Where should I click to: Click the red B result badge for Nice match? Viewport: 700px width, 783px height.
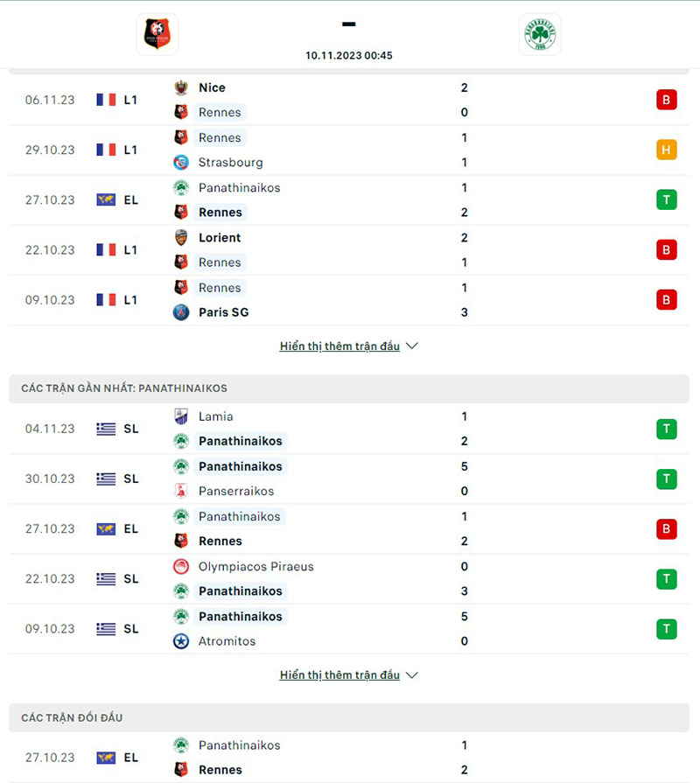[667, 100]
